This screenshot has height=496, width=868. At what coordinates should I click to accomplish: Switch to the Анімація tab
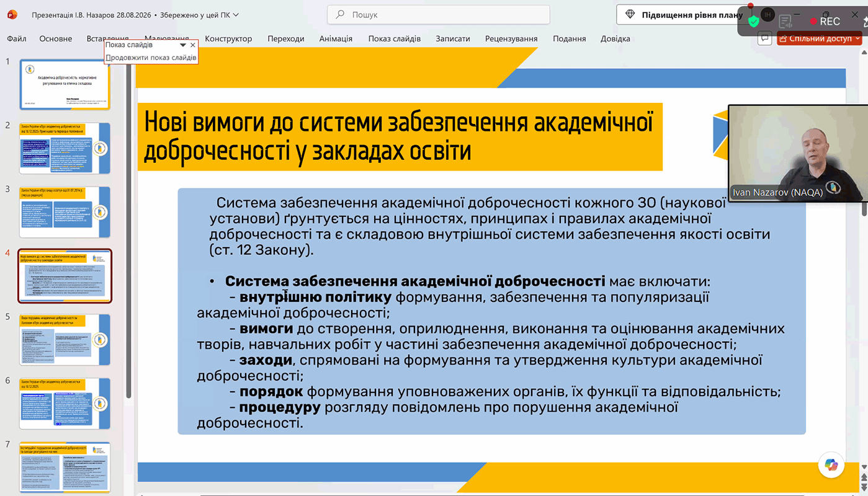point(336,38)
